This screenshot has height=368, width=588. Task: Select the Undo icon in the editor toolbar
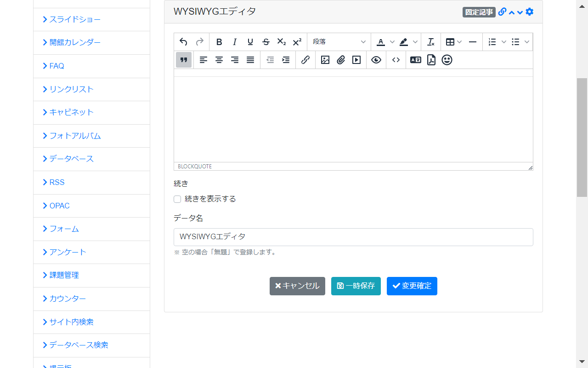[x=183, y=41]
